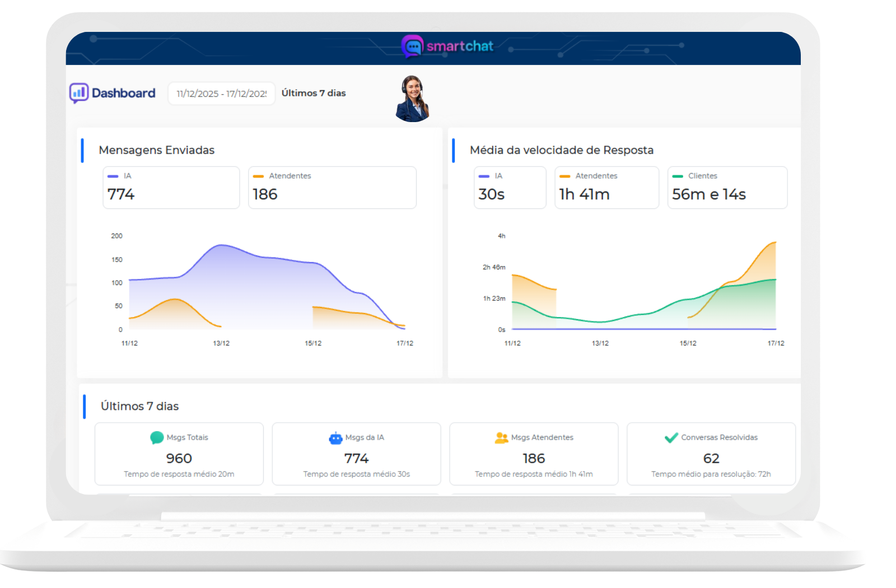Image resolution: width=896 pixels, height=588 pixels.
Task: Click the 15/12 label on messages chart
Action: [313, 343]
